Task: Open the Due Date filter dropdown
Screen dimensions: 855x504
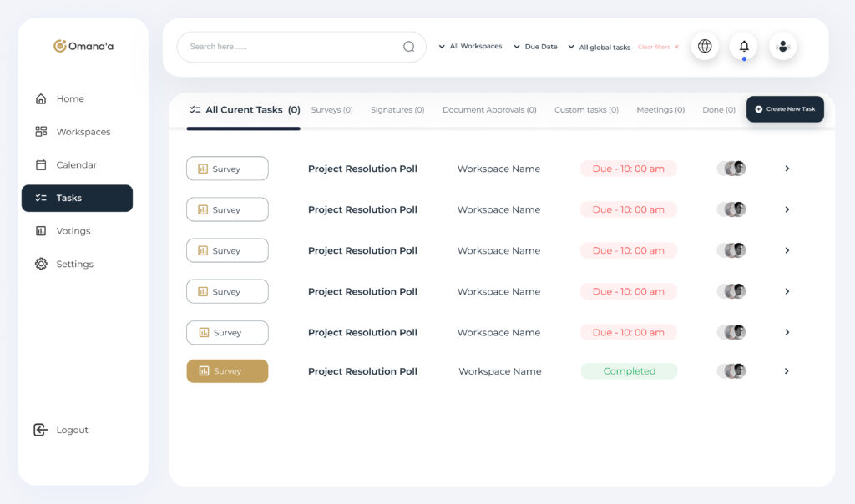Action: click(x=535, y=47)
